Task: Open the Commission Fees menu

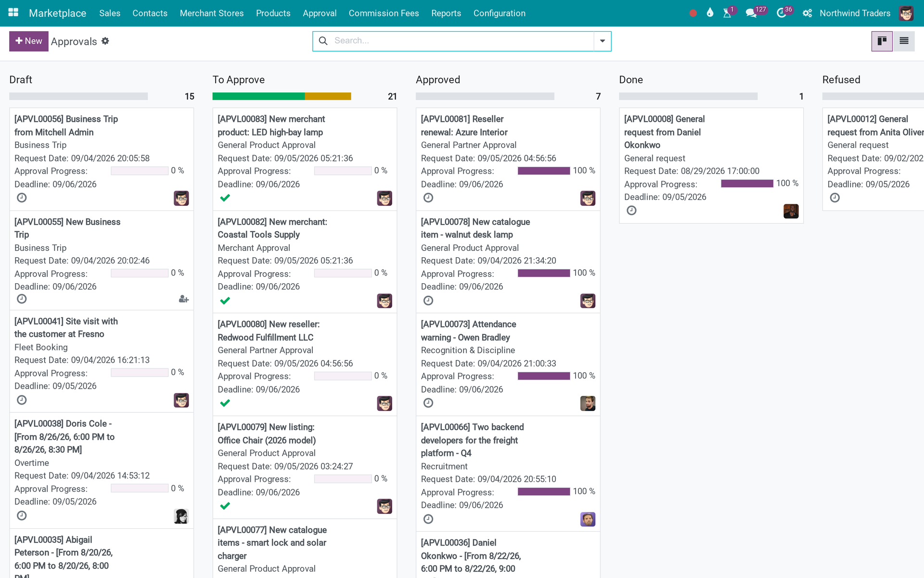Action: pyautogui.click(x=384, y=13)
